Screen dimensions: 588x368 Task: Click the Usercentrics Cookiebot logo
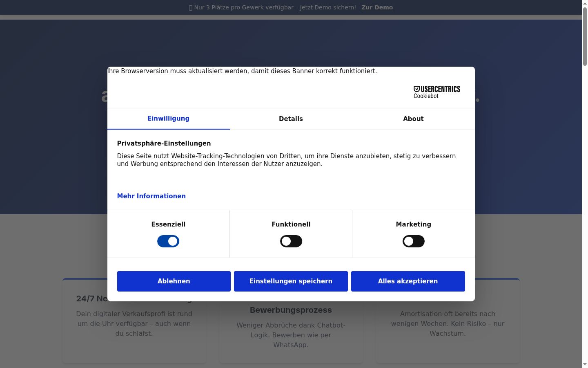(x=437, y=92)
